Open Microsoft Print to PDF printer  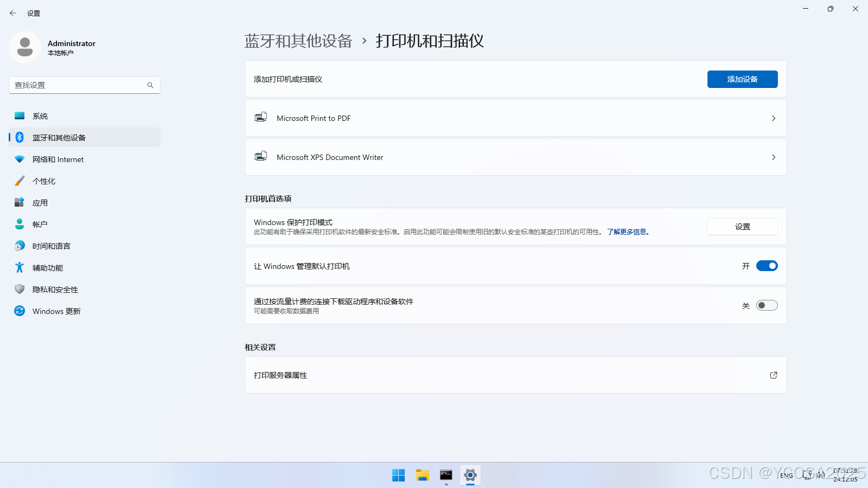pos(515,118)
